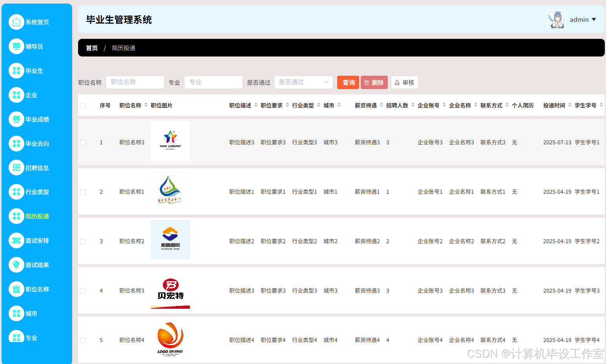Focus the 职位名称 search input
The width and height of the screenshot is (606, 364).
(135, 82)
